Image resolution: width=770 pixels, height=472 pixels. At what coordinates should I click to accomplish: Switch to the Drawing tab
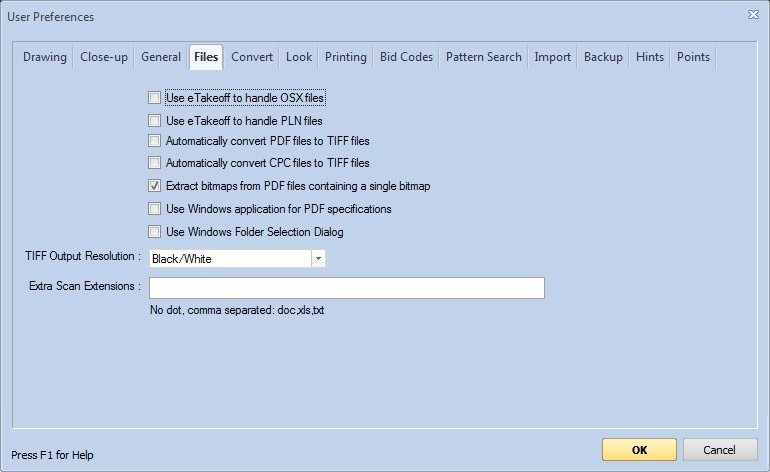click(x=45, y=57)
